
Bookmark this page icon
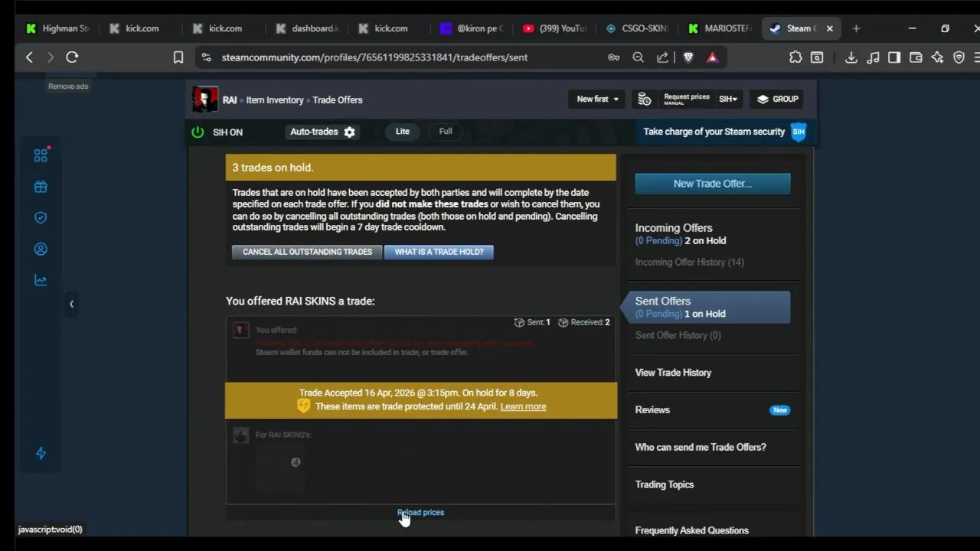pyautogui.click(x=178, y=57)
